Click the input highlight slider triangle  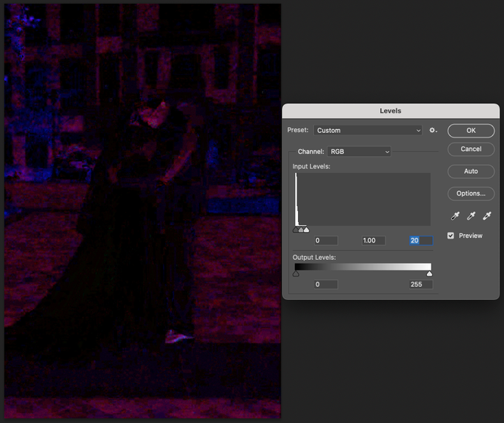pos(306,230)
